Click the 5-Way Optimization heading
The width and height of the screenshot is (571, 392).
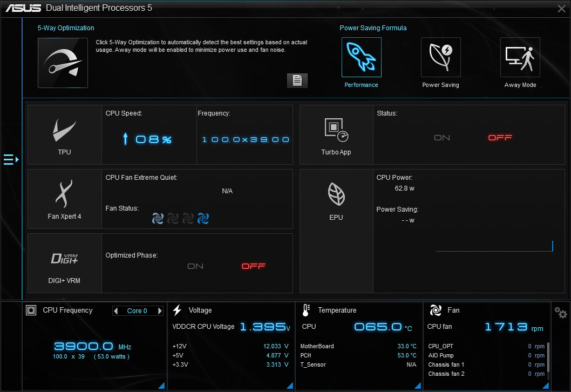click(66, 28)
